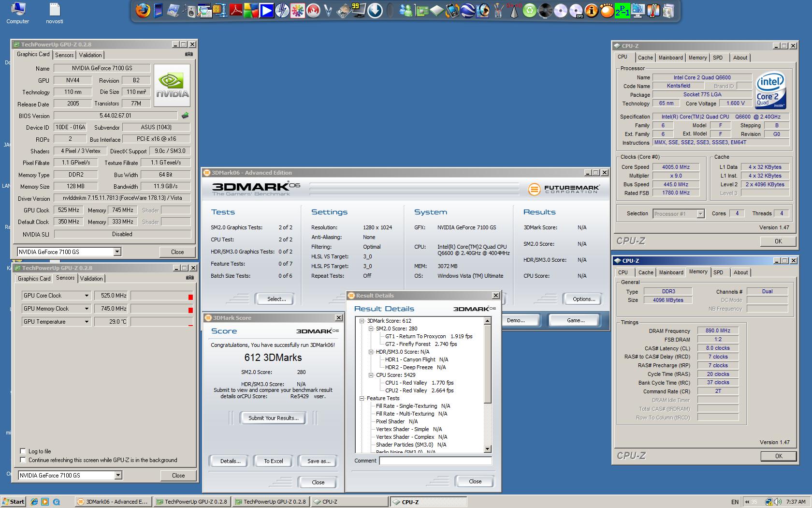812x508 pixels.
Task: Open GPU selector in Graphics Card window
Action: coord(117,252)
